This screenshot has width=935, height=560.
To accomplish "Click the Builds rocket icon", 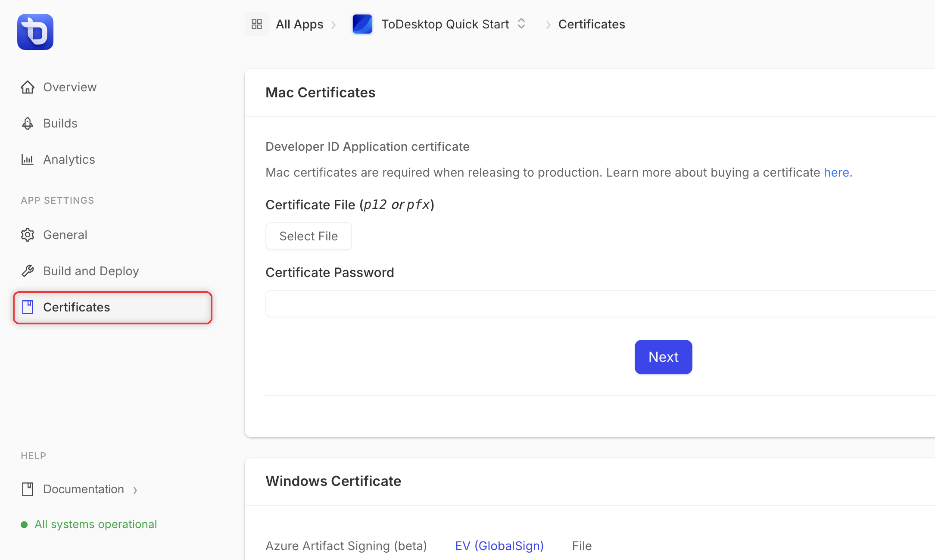I will (28, 123).
